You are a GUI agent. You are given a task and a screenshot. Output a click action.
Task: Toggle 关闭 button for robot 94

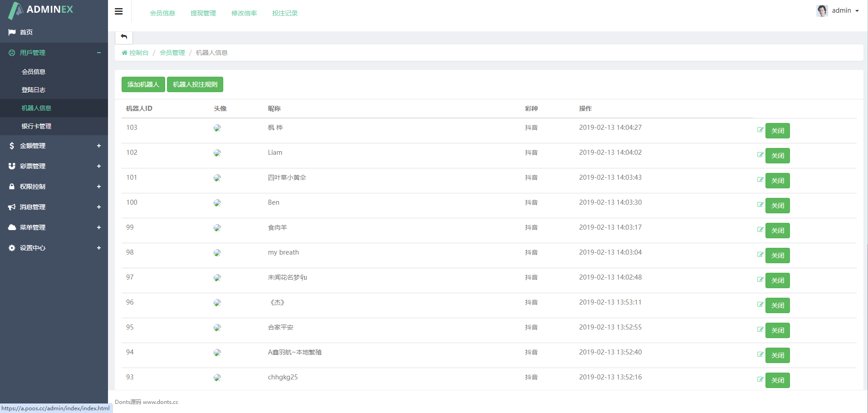pyautogui.click(x=777, y=355)
